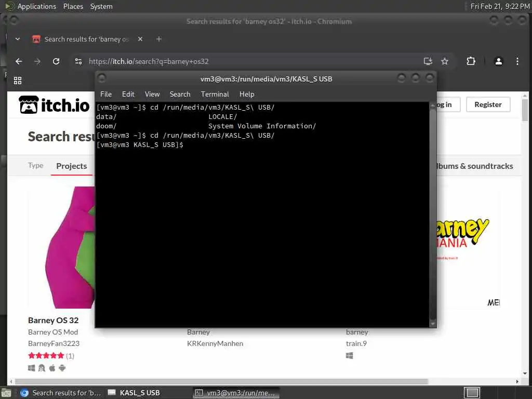Click the itch.io logo
This screenshot has height=399, width=532.
(54, 105)
